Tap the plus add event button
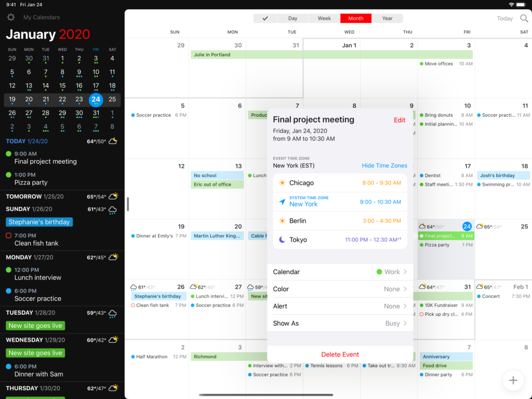This screenshot has height=399, width=532. click(513, 380)
